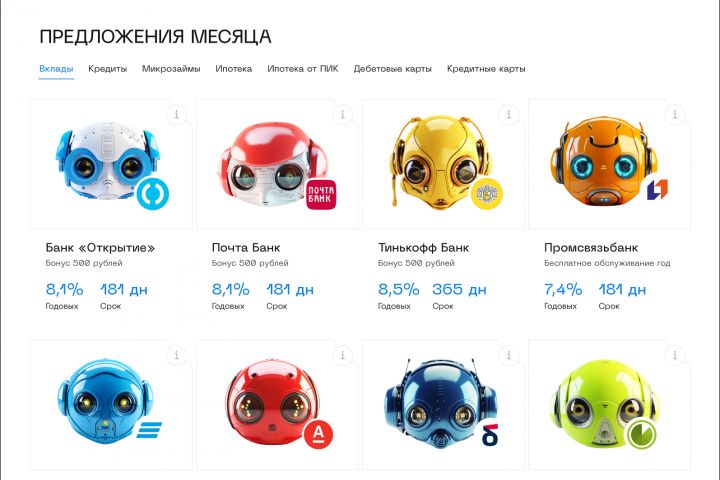The height and width of the screenshot is (480, 720).
Task: Click the blue Открытие circular logo badge
Action: pos(152,194)
